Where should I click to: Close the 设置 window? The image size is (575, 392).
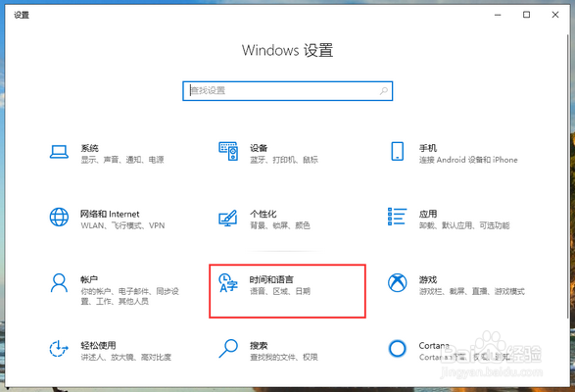click(555, 15)
